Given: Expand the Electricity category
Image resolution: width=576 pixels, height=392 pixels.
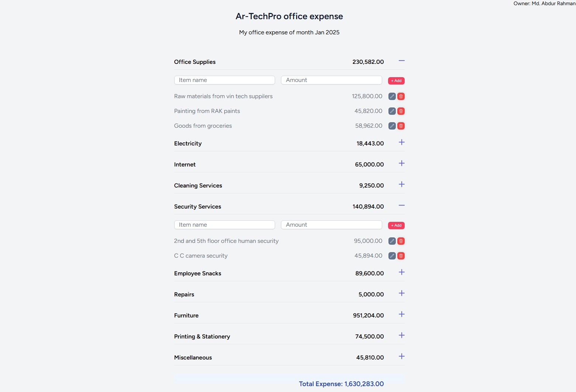Looking at the screenshot, I should point(402,142).
